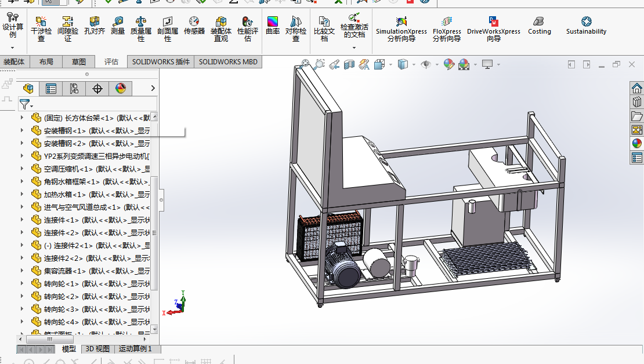Open View Settings monitor dropdown arrow
The height and width of the screenshot is (364, 644).
498,64
